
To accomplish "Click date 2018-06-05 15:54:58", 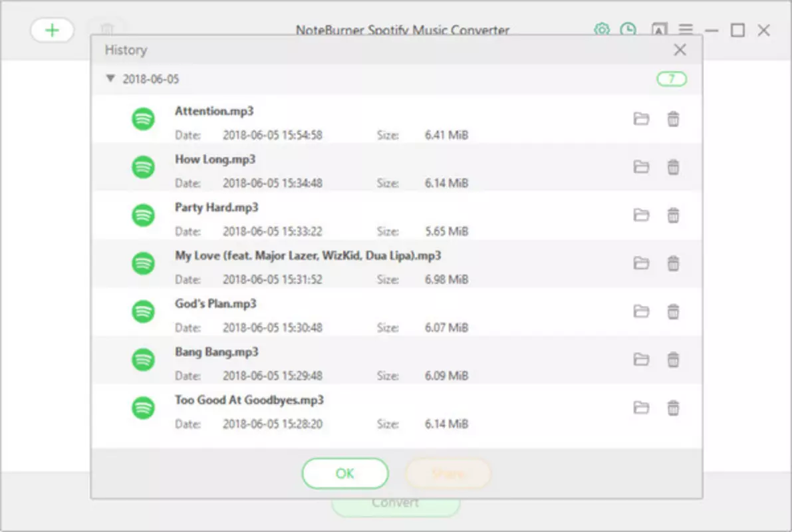I will 273,135.
